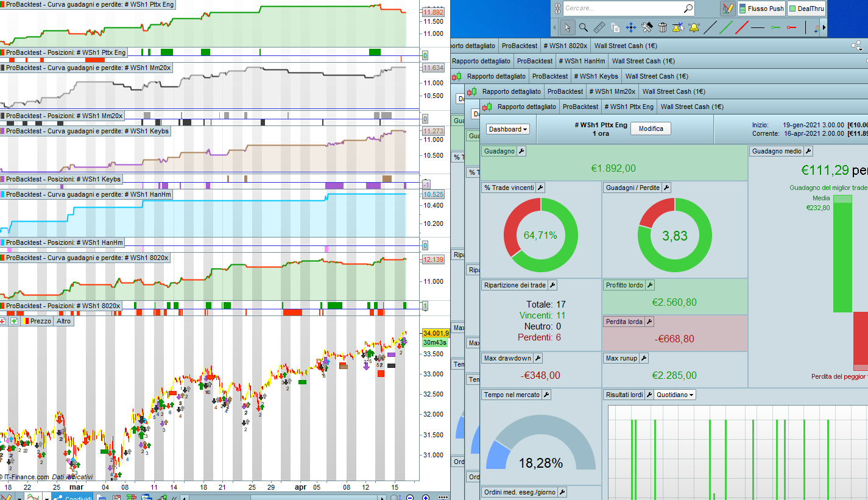This screenshot has width=868, height=500.
Task: Toggle the Flusso Push button
Action: pos(761,9)
